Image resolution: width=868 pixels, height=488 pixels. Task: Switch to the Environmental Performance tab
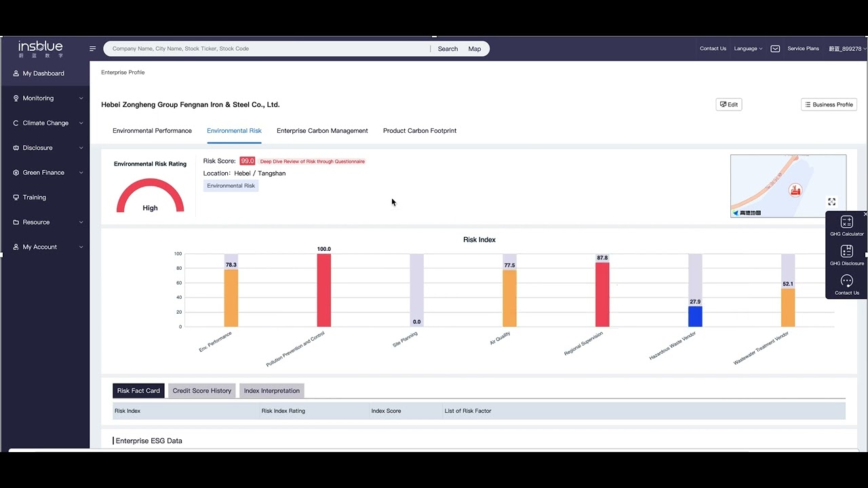click(152, 131)
